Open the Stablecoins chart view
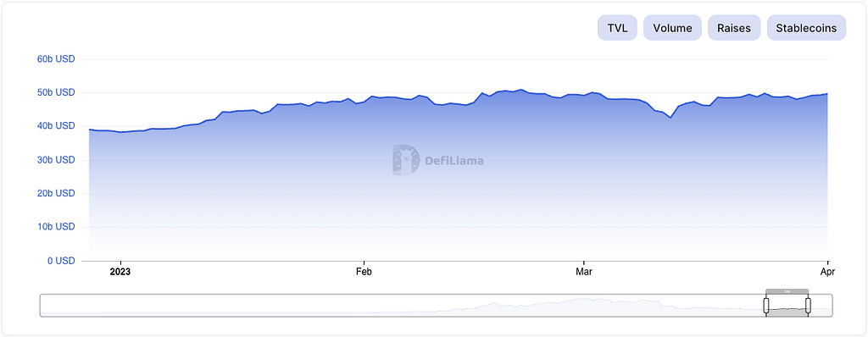Image resolution: width=868 pixels, height=337 pixels. click(x=806, y=28)
